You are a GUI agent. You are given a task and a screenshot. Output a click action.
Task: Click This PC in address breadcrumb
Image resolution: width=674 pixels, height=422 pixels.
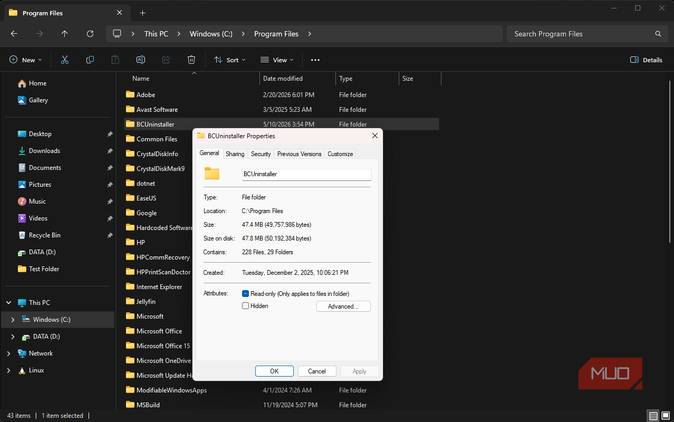point(156,34)
